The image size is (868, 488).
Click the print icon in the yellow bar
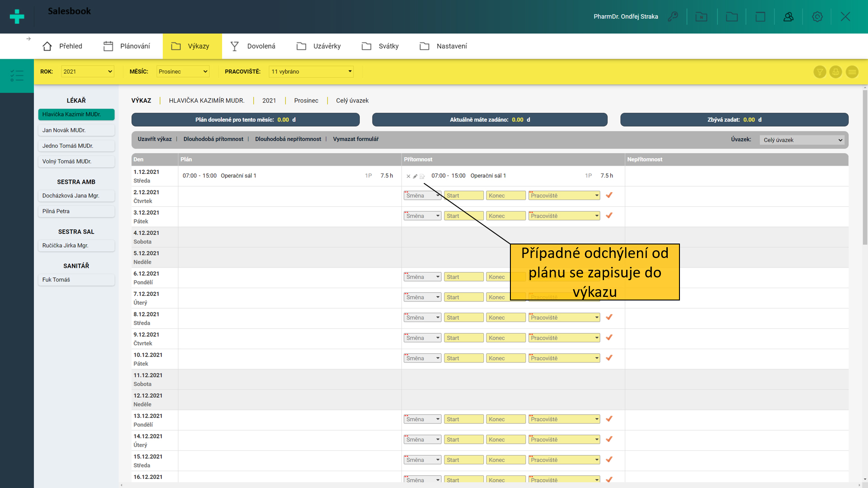(x=835, y=72)
